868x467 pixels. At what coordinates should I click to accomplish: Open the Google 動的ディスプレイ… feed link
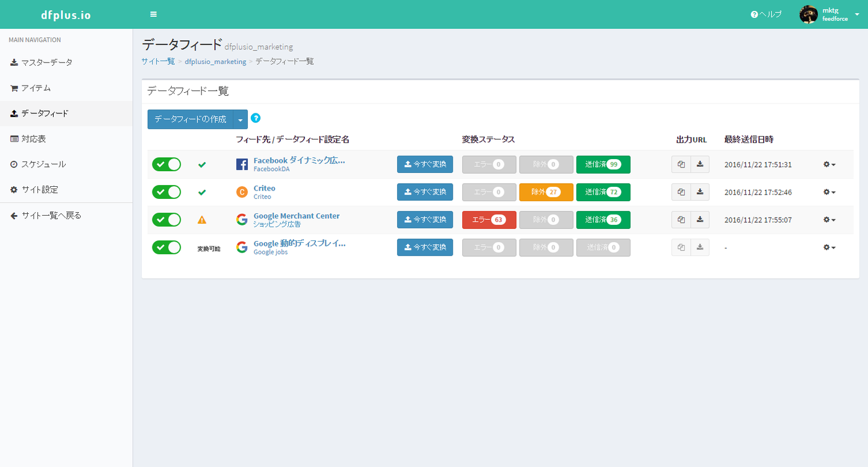tap(300, 243)
